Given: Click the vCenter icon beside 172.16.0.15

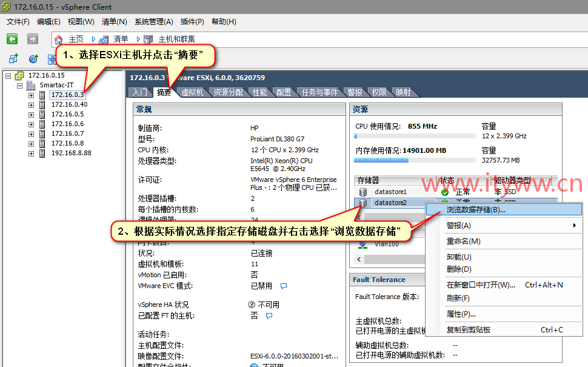Looking at the screenshot, I should 19,76.
